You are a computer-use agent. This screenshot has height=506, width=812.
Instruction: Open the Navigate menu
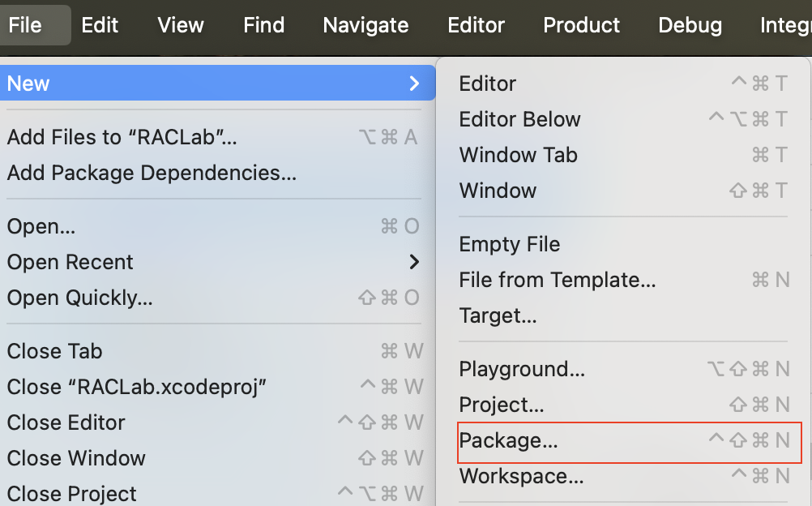365,25
